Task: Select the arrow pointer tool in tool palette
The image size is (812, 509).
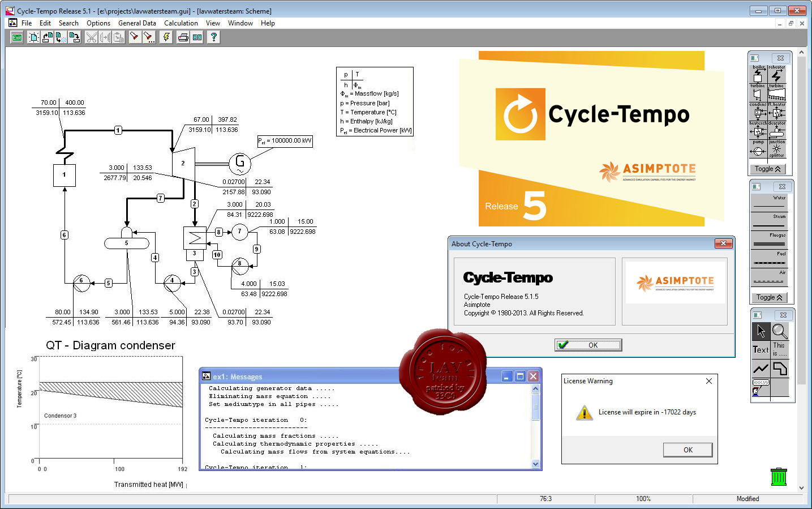Action: tap(761, 331)
